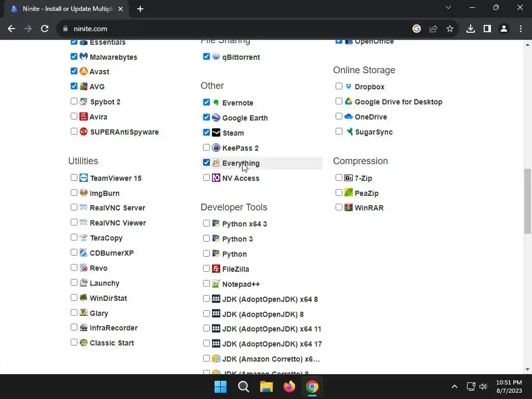Check the 7-Zip checkbox
Viewport: 532px width, 399px height.
[x=339, y=178]
